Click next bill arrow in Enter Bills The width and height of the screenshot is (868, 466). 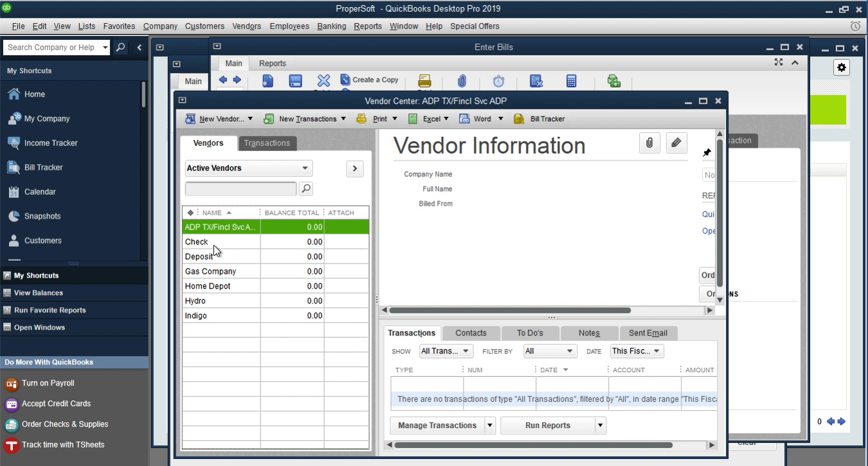tap(237, 80)
